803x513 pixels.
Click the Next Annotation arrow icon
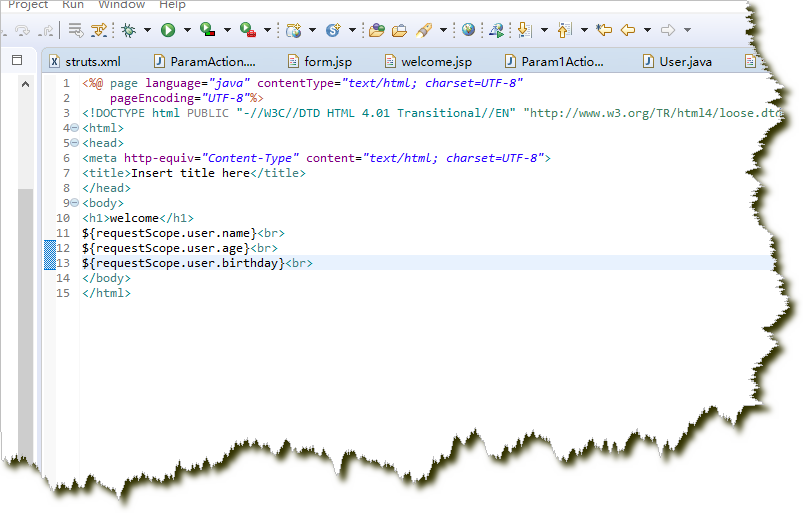click(x=524, y=30)
